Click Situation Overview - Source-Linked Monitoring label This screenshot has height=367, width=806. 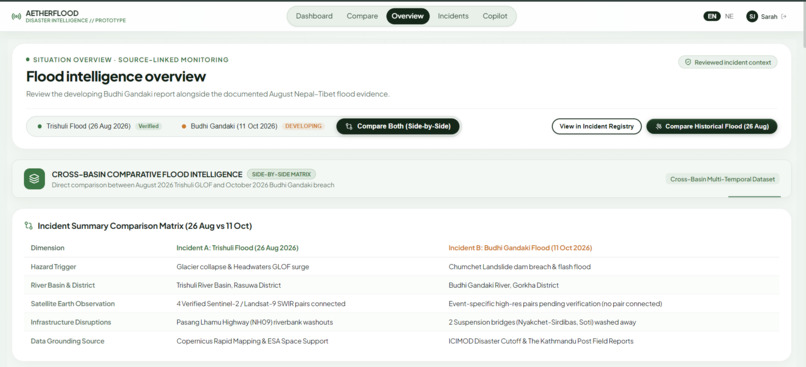131,60
